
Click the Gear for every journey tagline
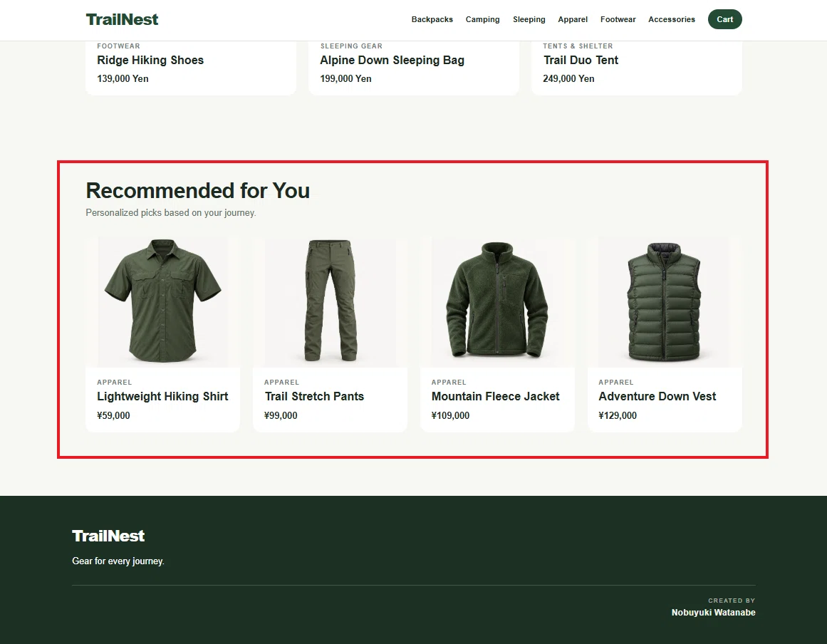118,561
